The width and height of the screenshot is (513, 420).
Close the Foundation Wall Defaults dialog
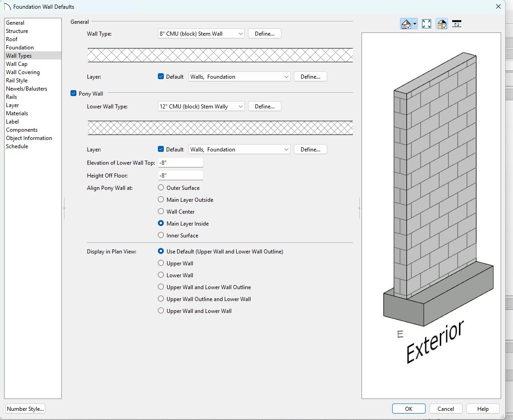tap(498, 6)
